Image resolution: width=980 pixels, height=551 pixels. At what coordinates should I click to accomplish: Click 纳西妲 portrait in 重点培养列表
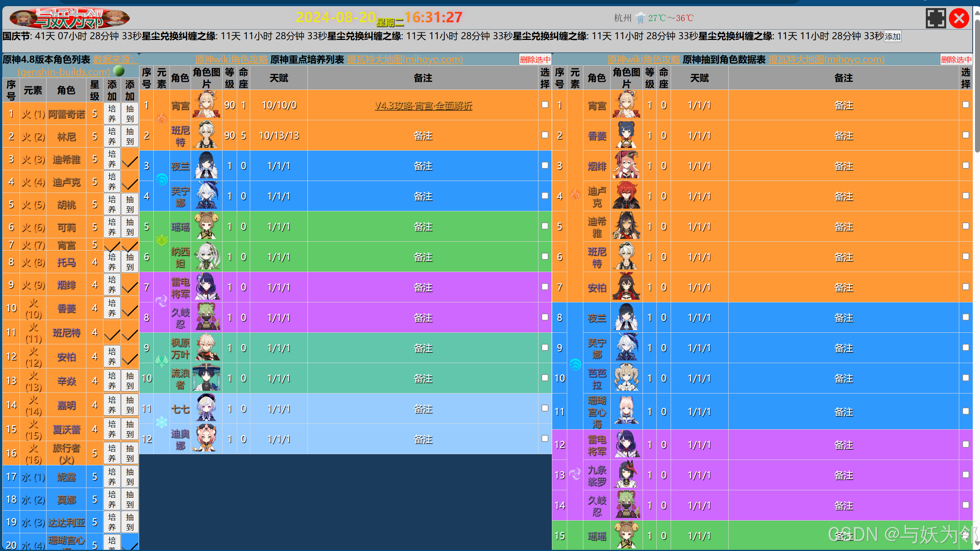[207, 256]
